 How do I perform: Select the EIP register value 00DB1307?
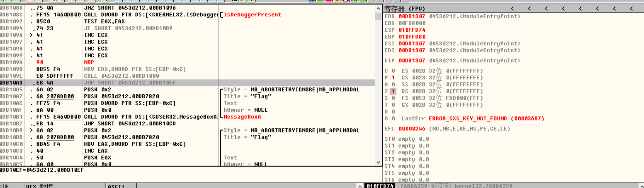(412, 61)
